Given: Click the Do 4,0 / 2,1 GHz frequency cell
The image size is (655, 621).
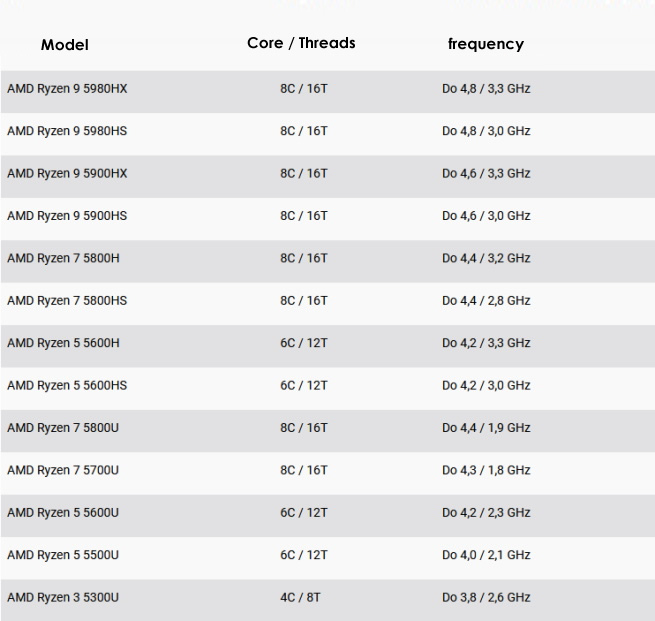Looking at the screenshot, I should click(486, 555).
